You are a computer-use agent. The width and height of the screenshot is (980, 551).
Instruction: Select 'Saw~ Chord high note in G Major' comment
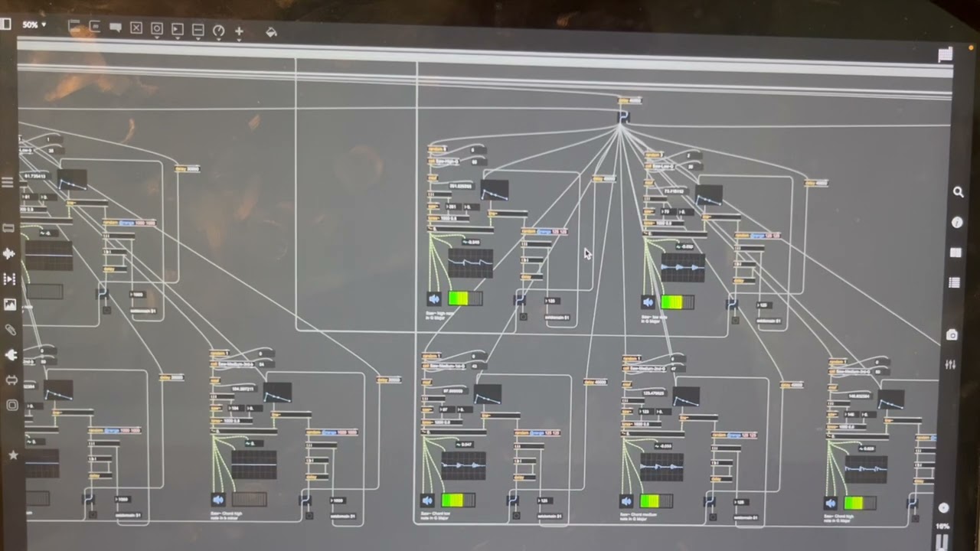[840, 520]
